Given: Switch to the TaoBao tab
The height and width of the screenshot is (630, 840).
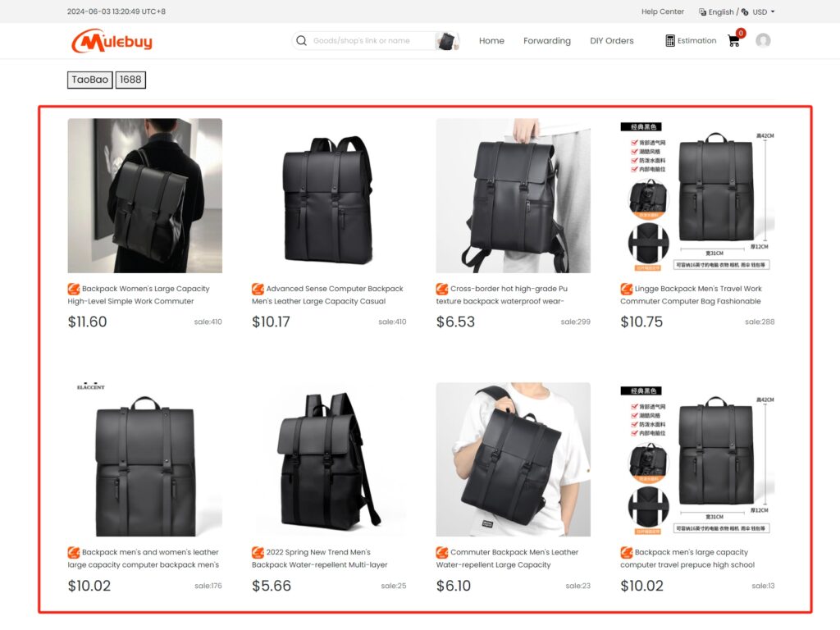Looking at the screenshot, I should [x=90, y=80].
